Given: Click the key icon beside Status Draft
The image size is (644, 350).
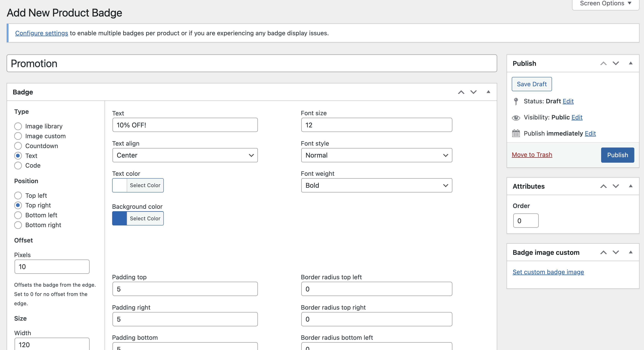Looking at the screenshot, I should pos(516,101).
